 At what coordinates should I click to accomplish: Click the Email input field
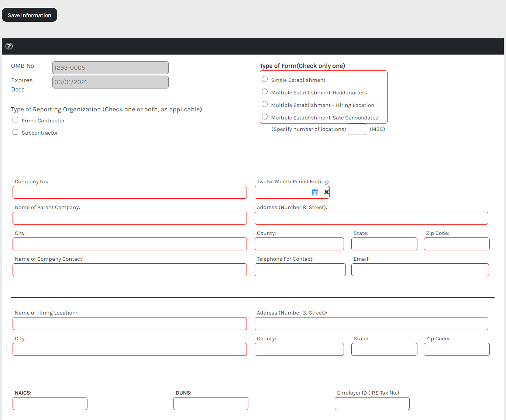(x=420, y=270)
